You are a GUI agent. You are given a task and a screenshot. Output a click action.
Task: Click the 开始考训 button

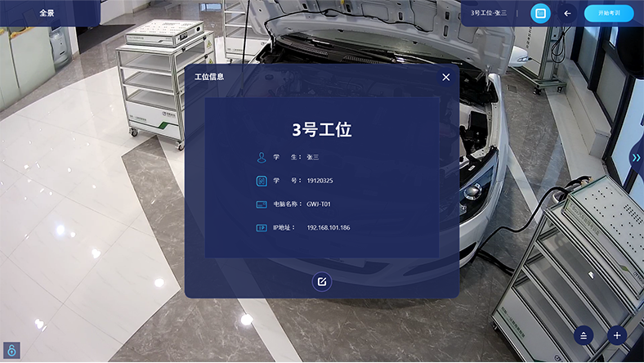(x=609, y=13)
